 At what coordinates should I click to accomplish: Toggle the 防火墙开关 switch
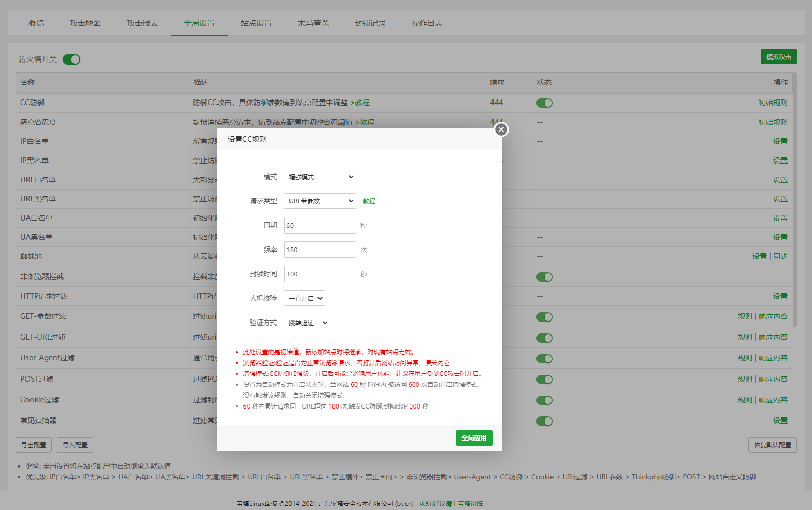[x=71, y=60]
